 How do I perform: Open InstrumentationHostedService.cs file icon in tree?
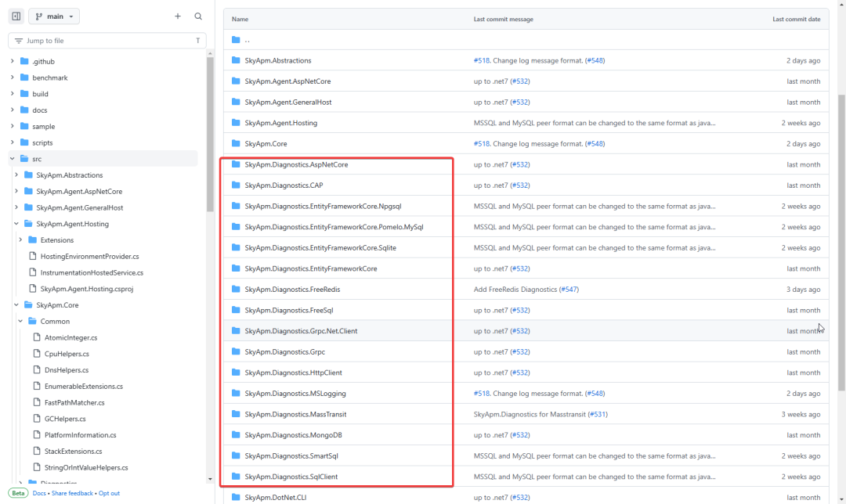pos(32,272)
